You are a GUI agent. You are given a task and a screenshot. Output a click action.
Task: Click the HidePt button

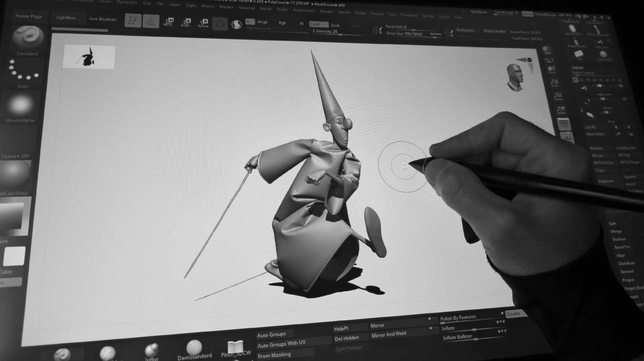click(x=350, y=328)
